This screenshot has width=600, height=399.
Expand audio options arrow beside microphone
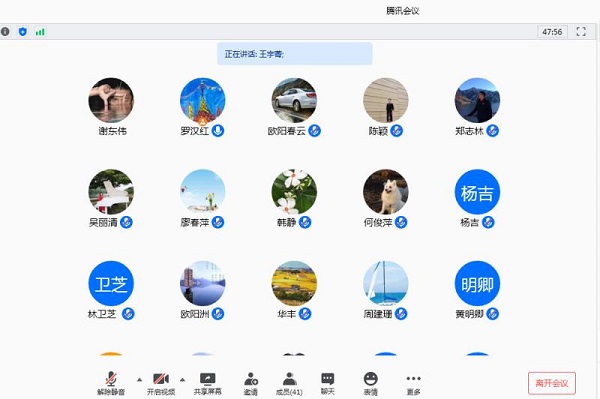point(139,379)
